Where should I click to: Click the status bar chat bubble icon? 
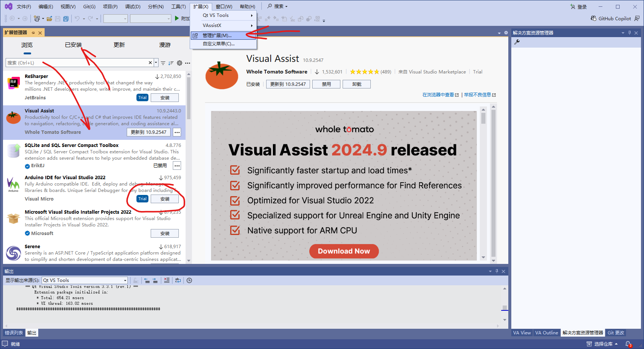pos(5,344)
